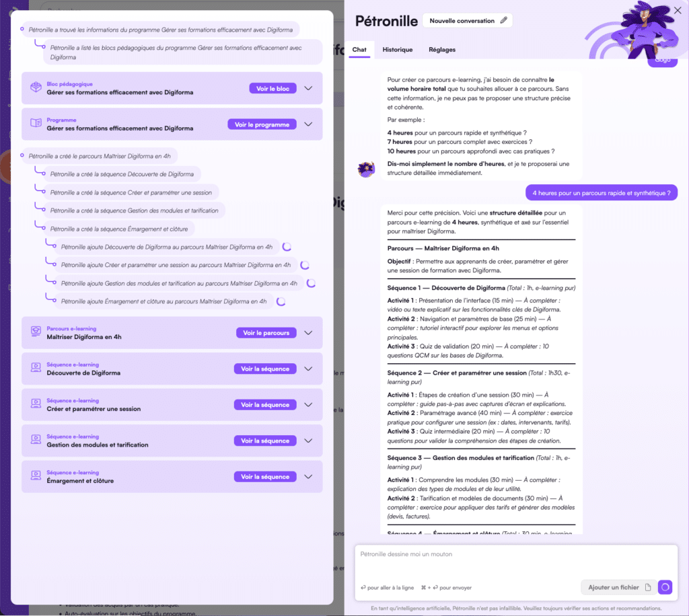Click the purple send button in chat input

[x=665, y=587]
